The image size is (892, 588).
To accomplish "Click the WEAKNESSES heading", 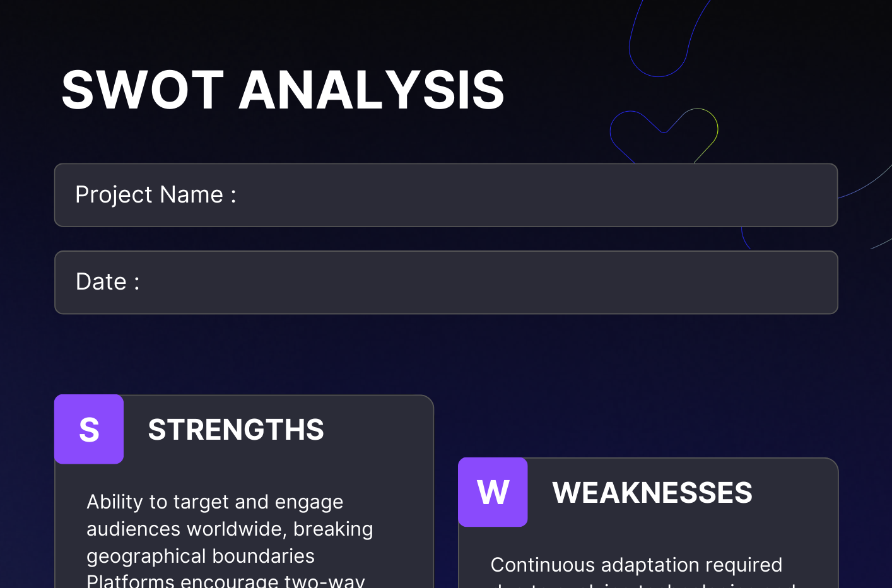I will click(x=652, y=493).
